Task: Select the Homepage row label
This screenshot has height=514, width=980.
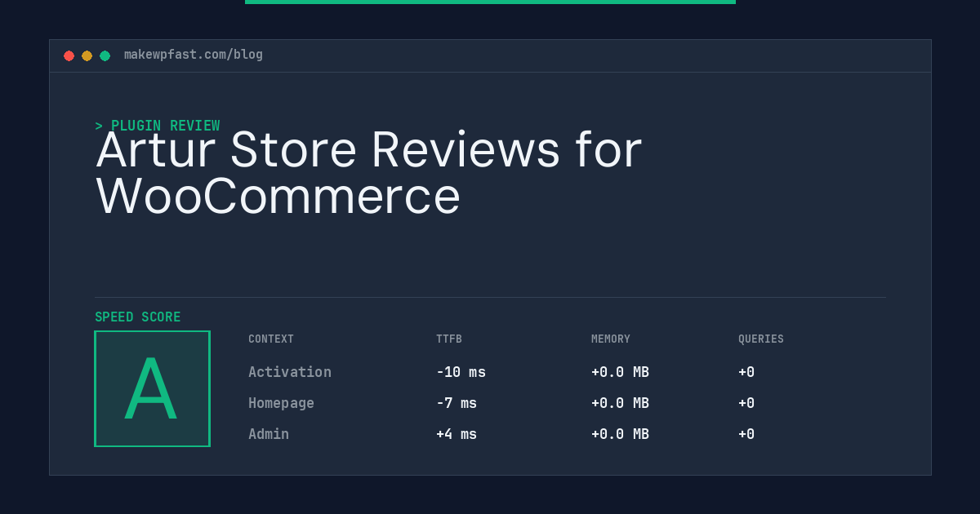Action: click(x=281, y=403)
